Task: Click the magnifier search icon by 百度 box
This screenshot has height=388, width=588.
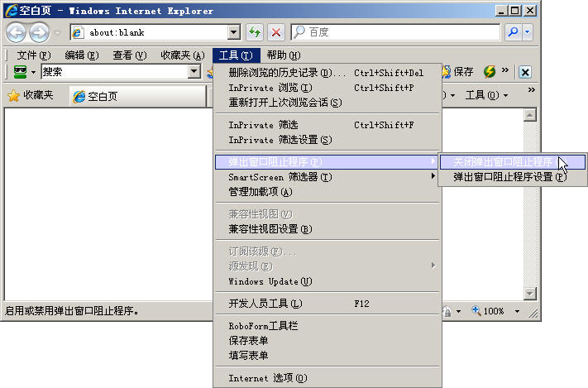Action: pos(513,32)
